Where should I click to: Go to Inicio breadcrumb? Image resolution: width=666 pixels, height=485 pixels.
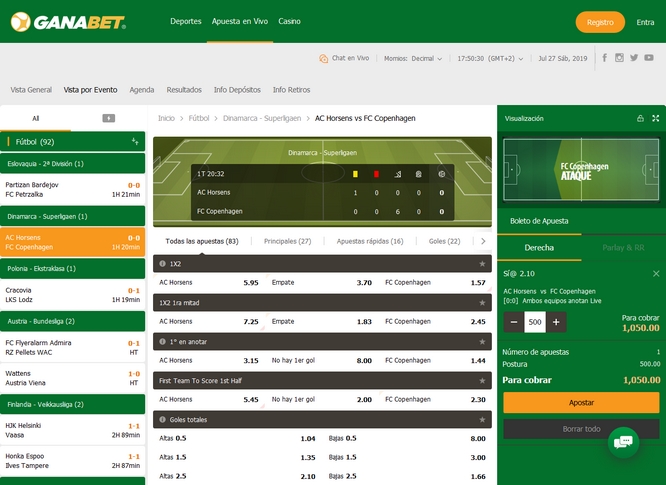tap(166, 118)
